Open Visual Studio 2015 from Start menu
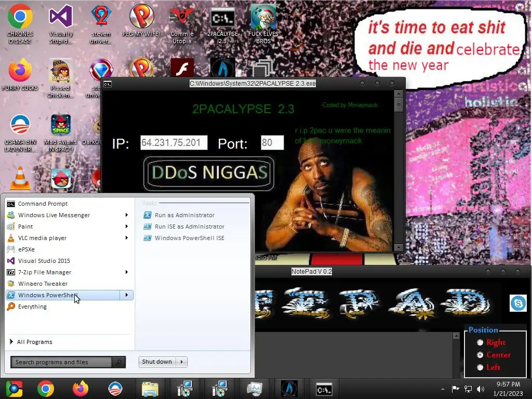Screen dimensions: 532x399 pos(70,261)
